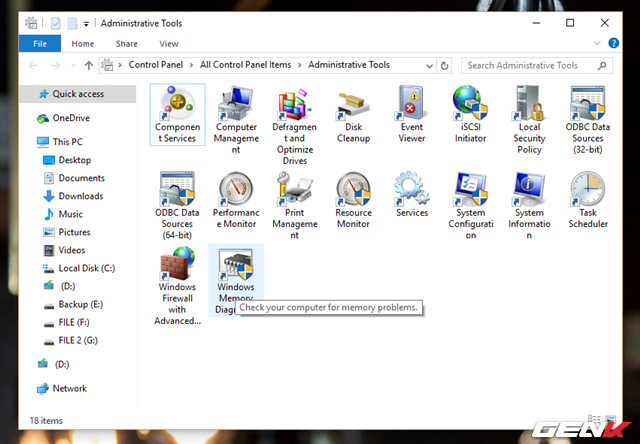Switch to the View ribbon tab

point(169,44)
